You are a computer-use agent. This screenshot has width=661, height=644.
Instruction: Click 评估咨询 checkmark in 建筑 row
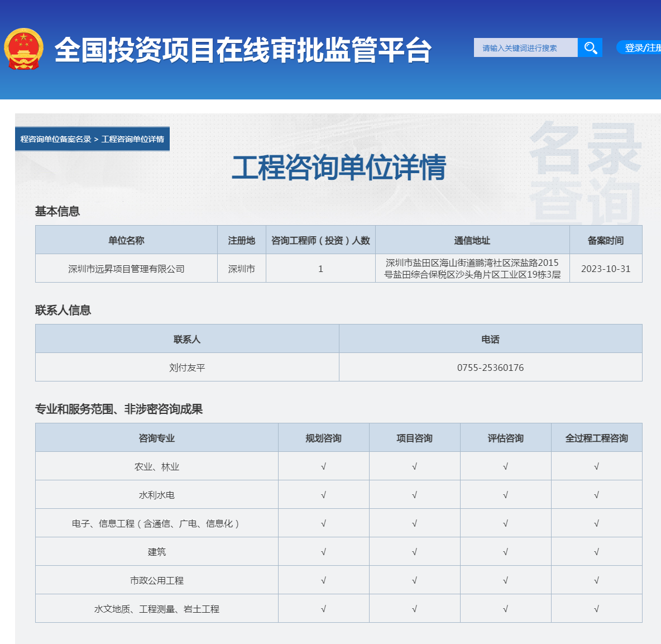[x=505, y=552]
